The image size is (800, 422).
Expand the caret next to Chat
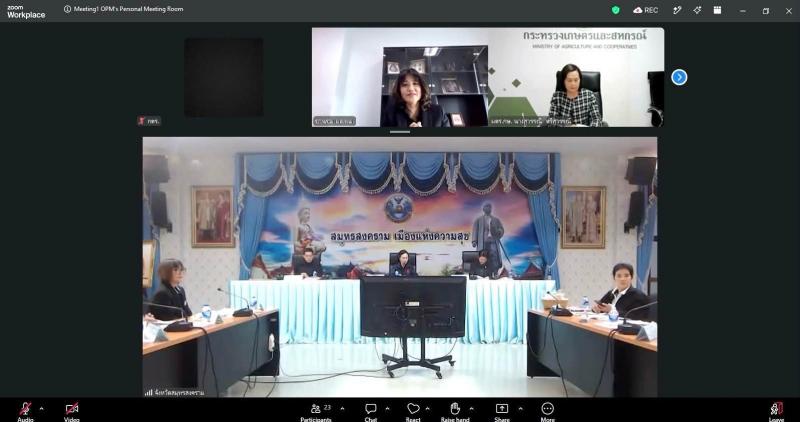(387, 409)
